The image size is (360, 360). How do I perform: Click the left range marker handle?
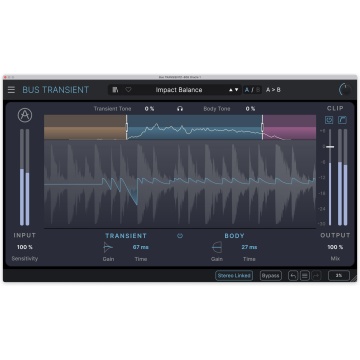point(127,127)
